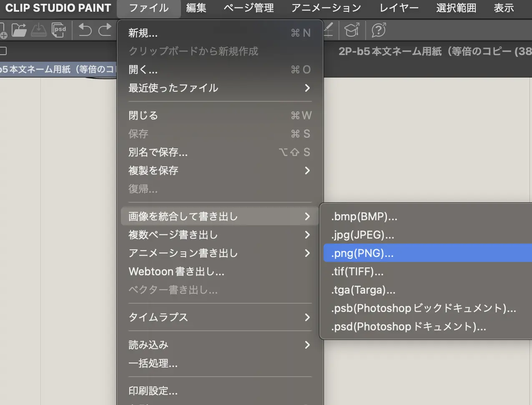Choose 新規... from the file menu
Viewport: 532px width, 405px height.
pyautogui.click(x=220, y=33)
